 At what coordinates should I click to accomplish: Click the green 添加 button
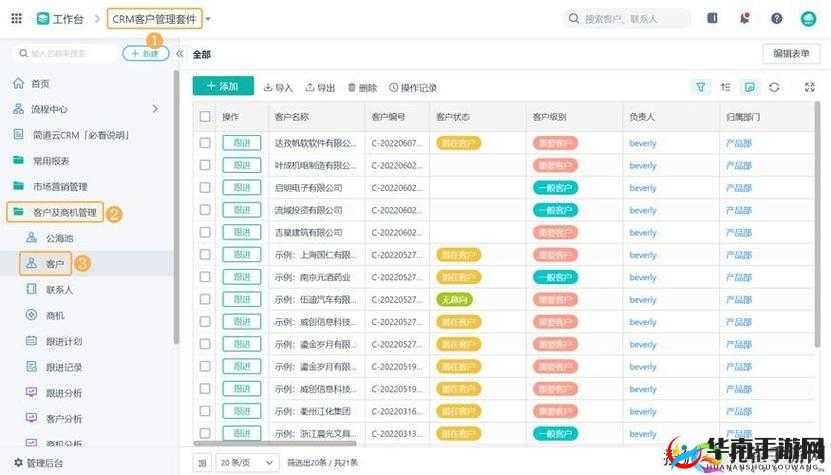[x=223, y=86]
